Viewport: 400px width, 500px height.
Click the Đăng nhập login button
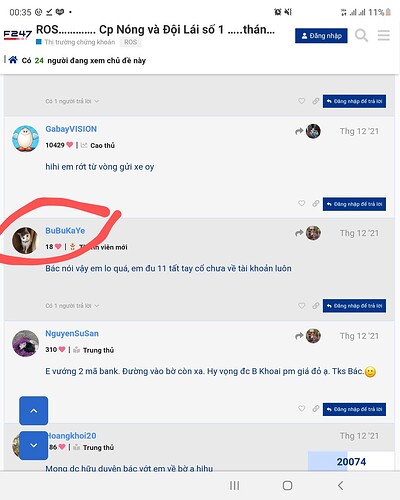321,36
